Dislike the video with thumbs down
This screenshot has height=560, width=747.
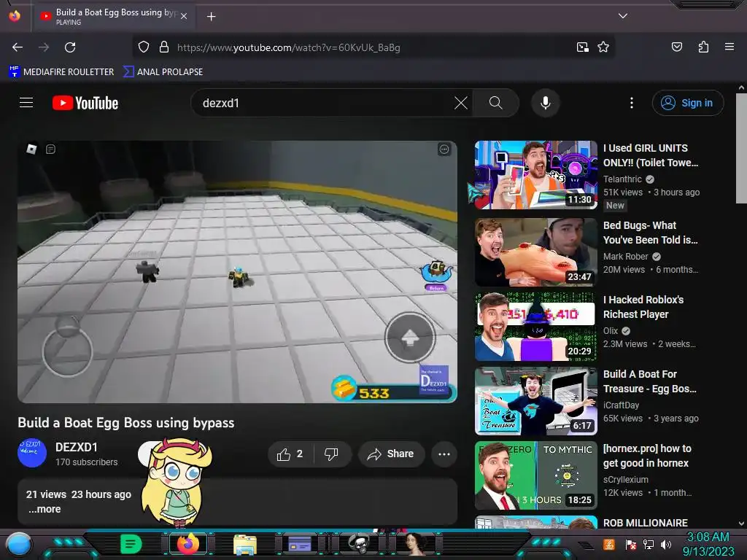click(x=332, y=454)
